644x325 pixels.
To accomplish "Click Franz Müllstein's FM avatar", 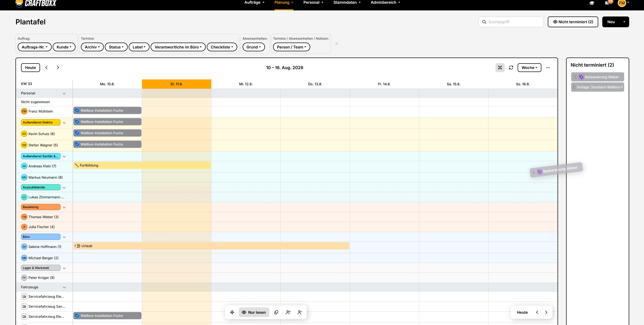I will click(24, 111).
